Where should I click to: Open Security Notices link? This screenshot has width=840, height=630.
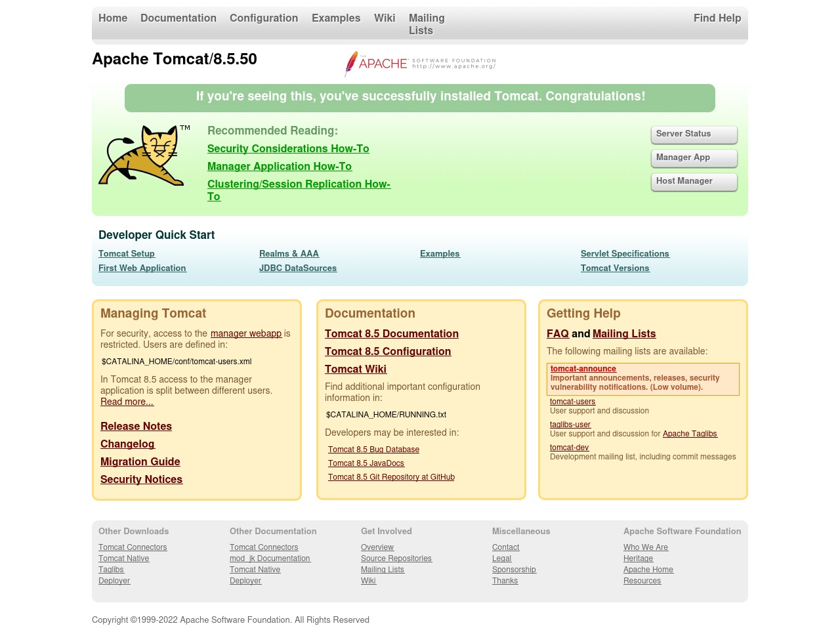click(141, 480)
